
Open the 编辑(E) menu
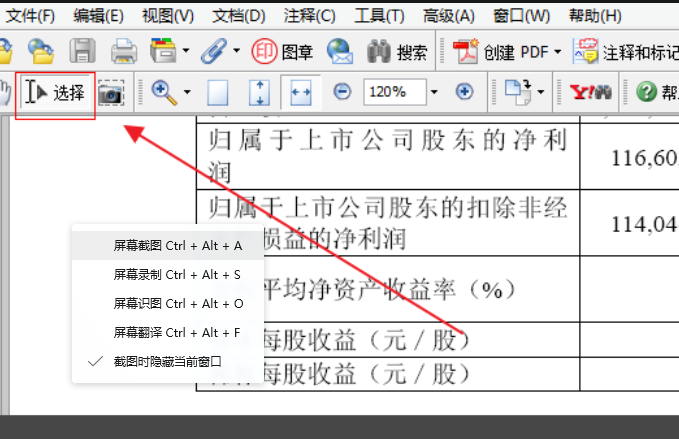(x=99, y=16)
